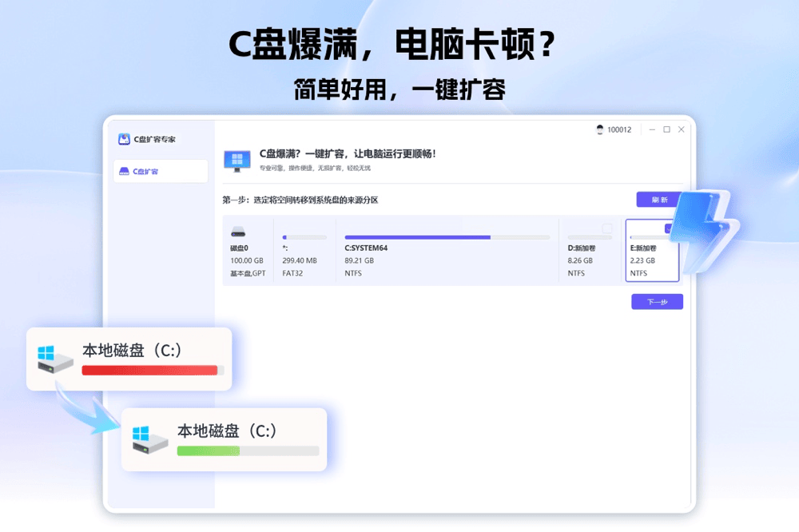The width and height of the screenshot is (799, 532).
Task: Click the red full 本地磁盘 (C:) usage bar
Action: pyautogui.click(x=153, y=371)
